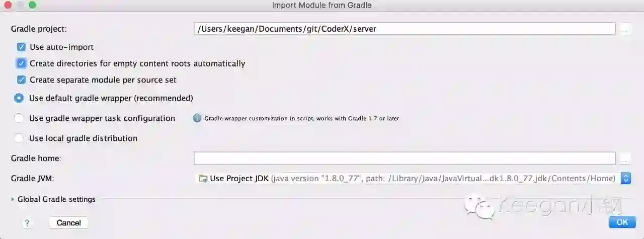This screenshot has height=239, width=644.
Task: Click the info icon beside wrapper customization note
Action: pos(197,118)
